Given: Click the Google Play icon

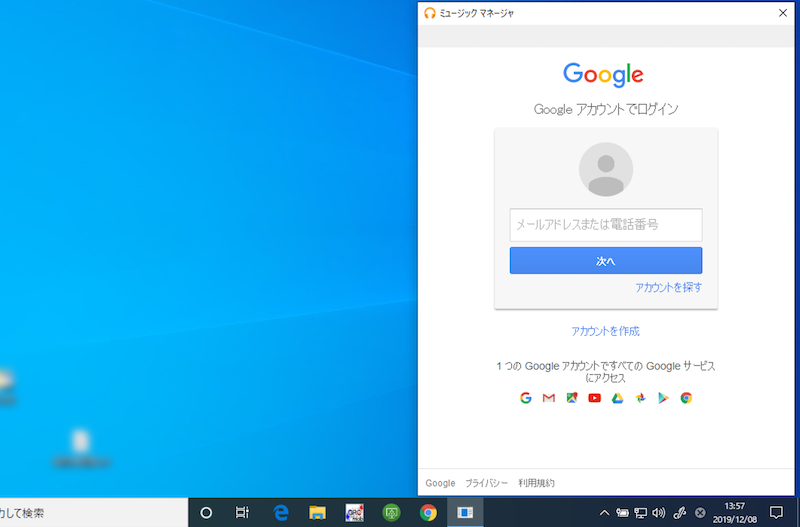Looking at the screenshot, I should (663, 398).
